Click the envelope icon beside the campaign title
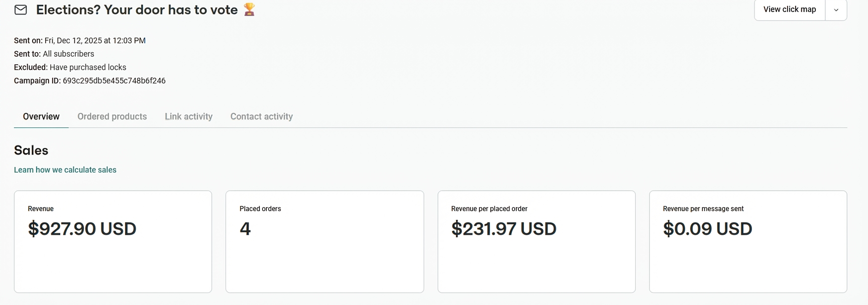Viewport: 868px width, 305px height. [20, 10]
